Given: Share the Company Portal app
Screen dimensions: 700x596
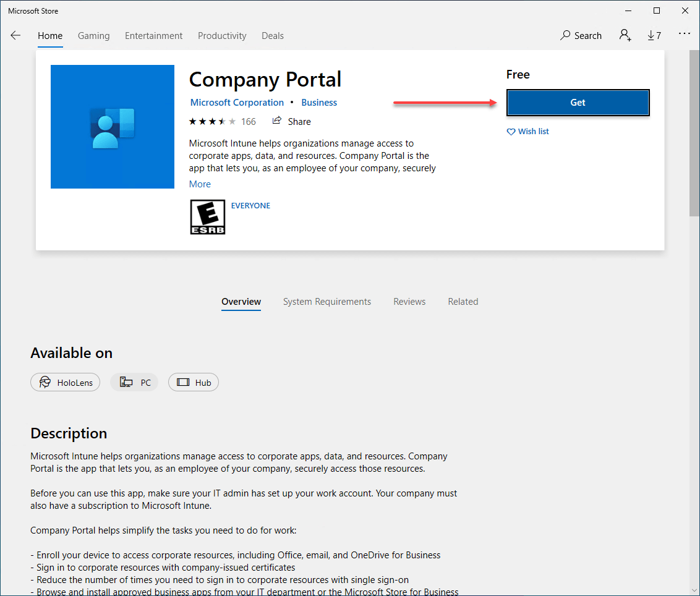Looking at the screenshot, I should point(291,121).
